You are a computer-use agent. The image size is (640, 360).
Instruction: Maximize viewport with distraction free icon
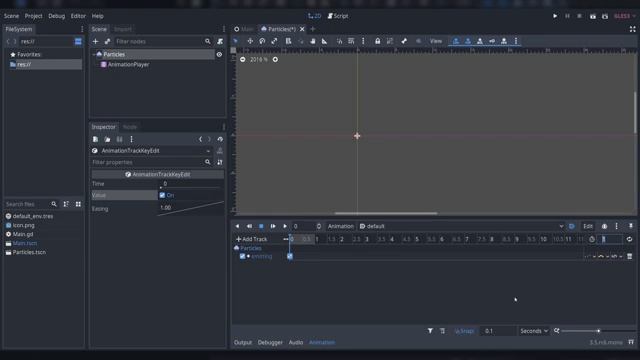[x=632, y=29]
